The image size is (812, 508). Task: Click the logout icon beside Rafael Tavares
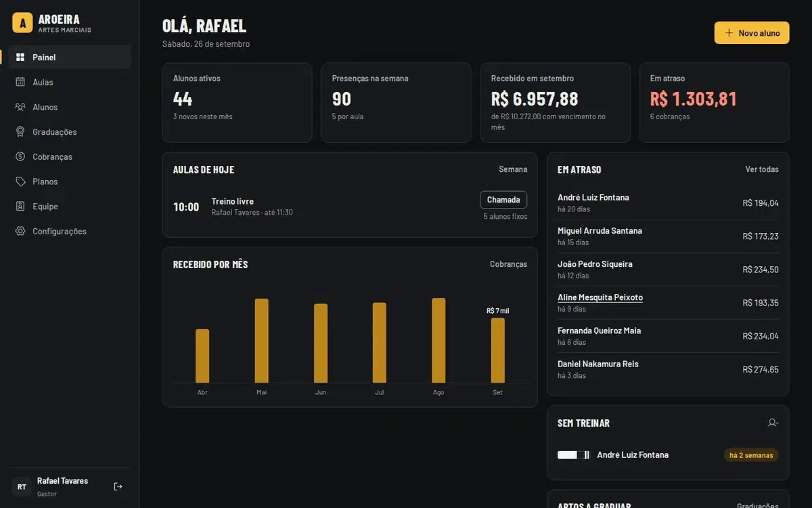118,486
